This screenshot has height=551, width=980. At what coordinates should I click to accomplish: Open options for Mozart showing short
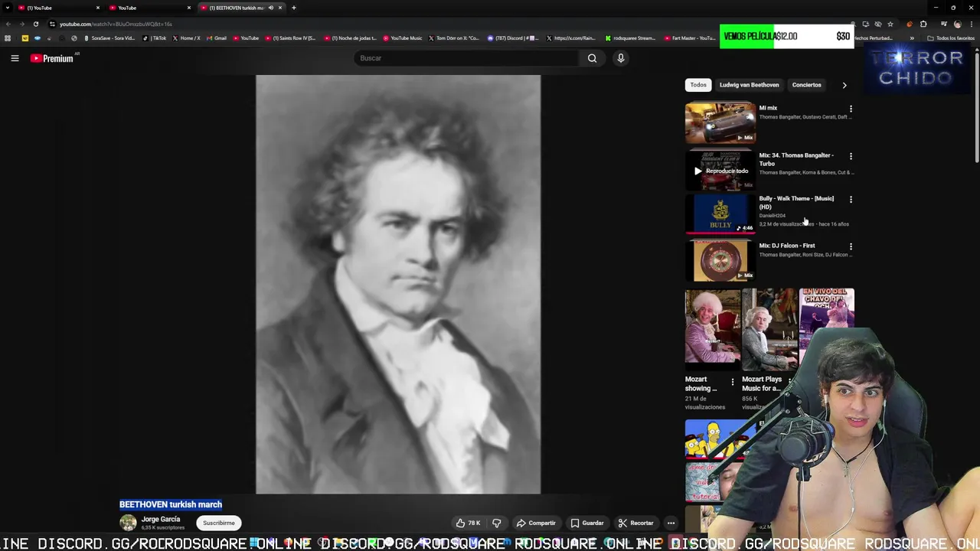732,381
